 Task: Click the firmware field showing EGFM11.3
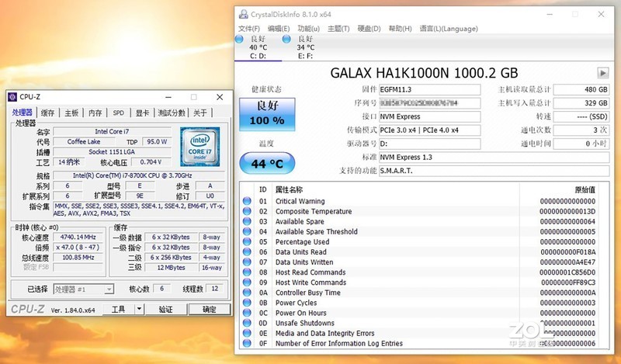(430, 89)
